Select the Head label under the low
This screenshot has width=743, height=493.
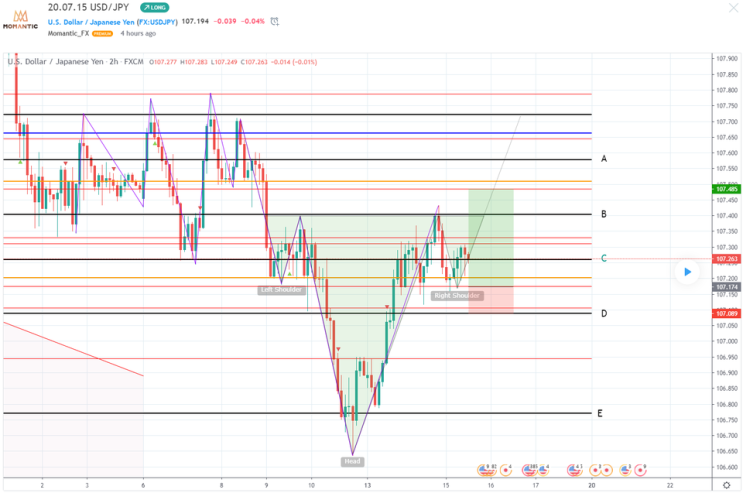point(352,461)
